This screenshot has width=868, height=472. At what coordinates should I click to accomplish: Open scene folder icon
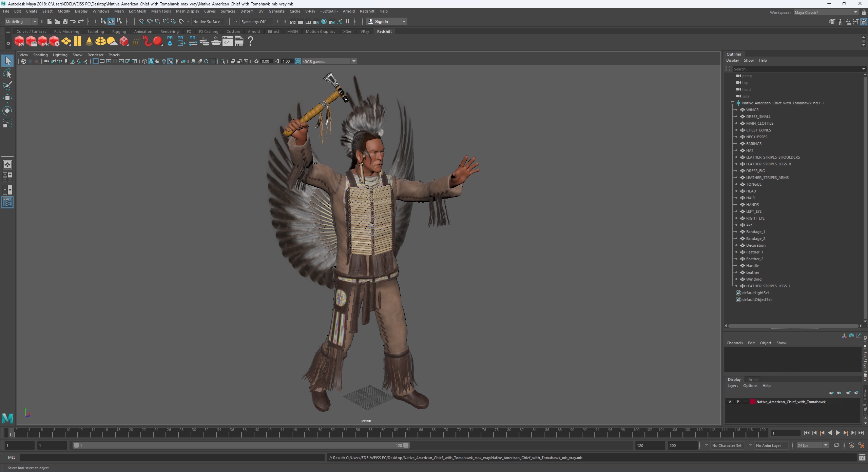tap(57, 21)
